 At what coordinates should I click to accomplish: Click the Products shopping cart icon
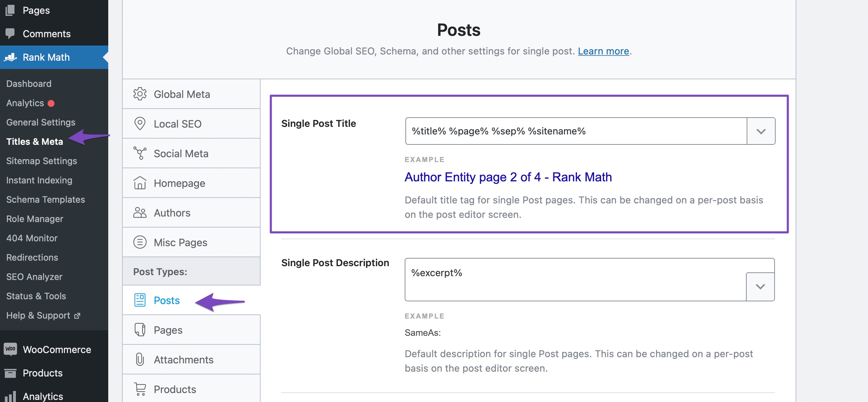(x=140, y=389)
